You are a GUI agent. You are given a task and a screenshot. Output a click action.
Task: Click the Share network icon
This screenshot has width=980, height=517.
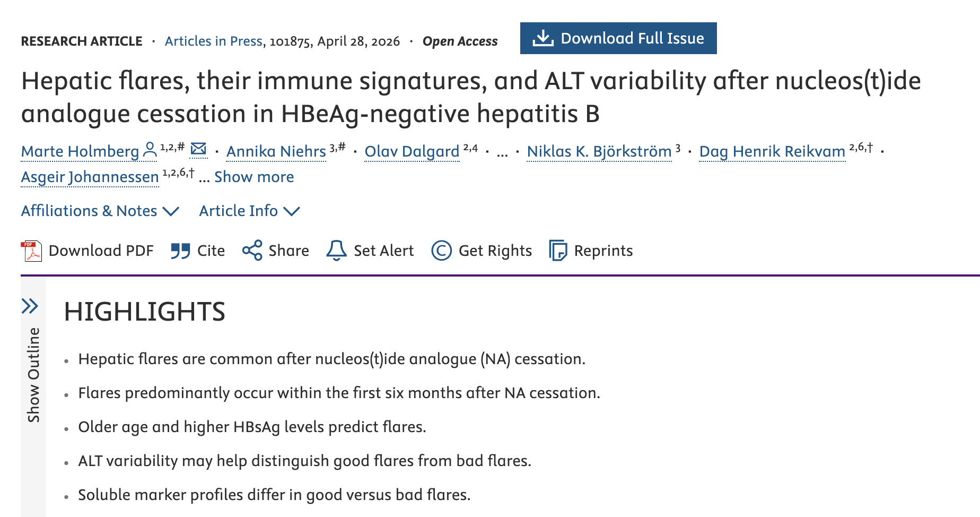click(252, 251)
